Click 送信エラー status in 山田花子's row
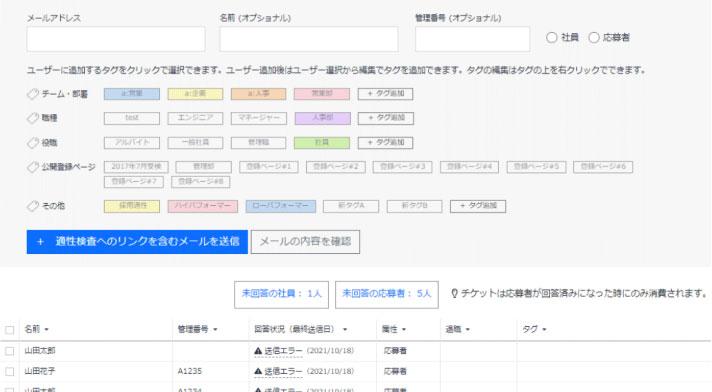Image resolution: width=712 pixels, height=392 pixels. pos(283,371)
